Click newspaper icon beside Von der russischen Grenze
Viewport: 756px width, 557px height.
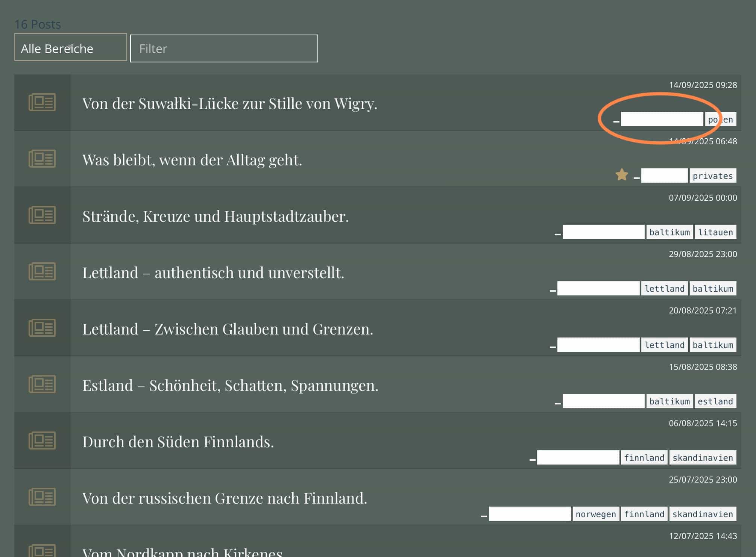42,497
